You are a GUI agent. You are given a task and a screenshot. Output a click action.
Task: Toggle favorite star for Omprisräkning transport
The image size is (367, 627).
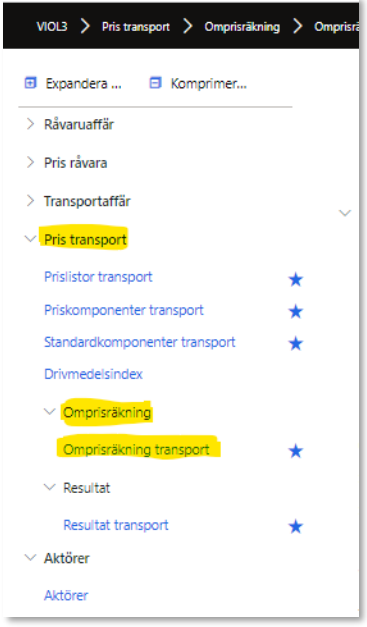pyautogui.click(x=296, y=451)
